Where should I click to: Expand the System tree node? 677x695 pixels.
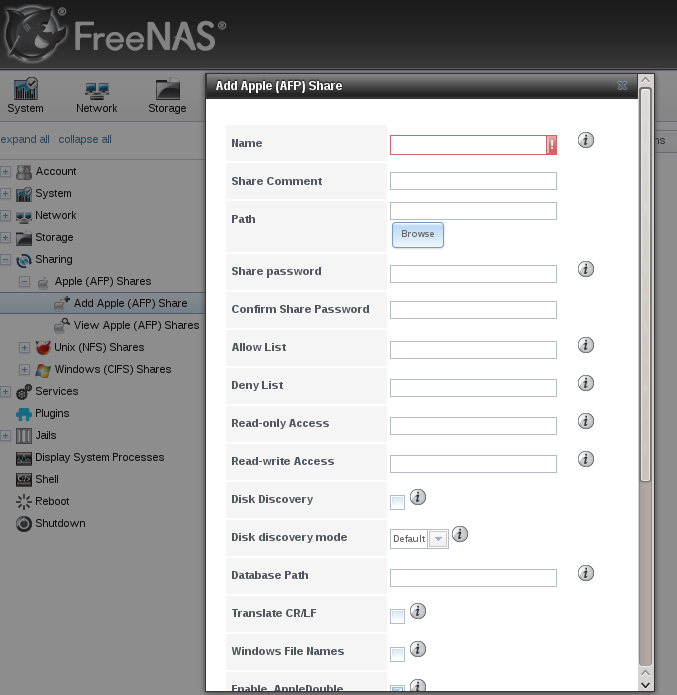pos(5,194)
